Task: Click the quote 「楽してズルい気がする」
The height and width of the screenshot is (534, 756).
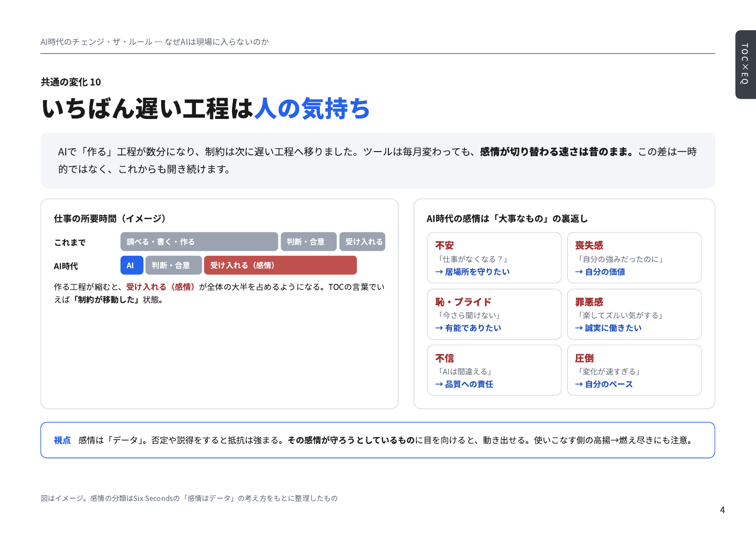Action: tap(621, 315)
